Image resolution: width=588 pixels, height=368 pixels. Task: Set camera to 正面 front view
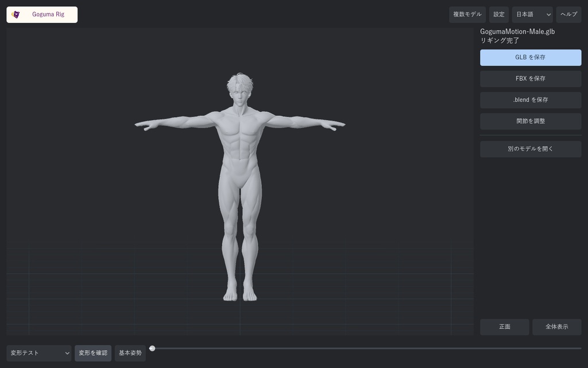[504, 327]
